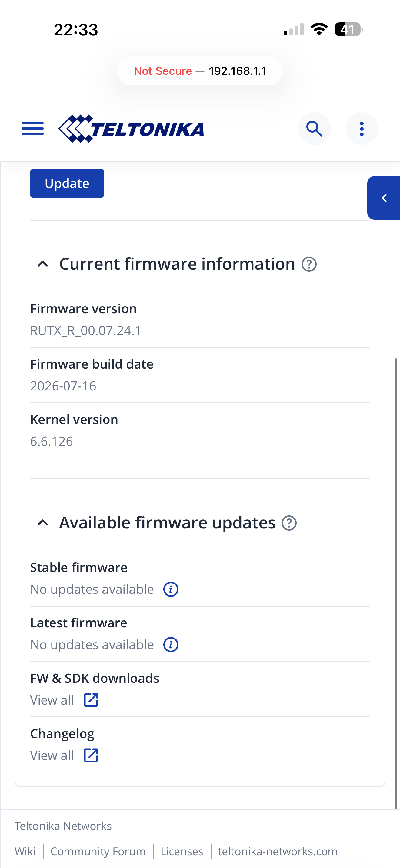
Task: Open the three-dot more options menu
Action: pos(362,129)
